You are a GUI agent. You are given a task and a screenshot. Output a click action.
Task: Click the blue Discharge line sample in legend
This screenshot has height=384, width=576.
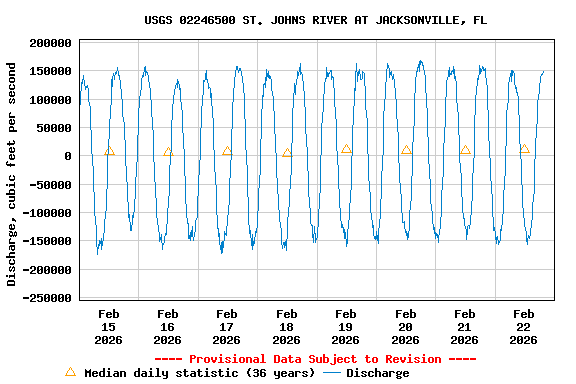coord(332,373)
